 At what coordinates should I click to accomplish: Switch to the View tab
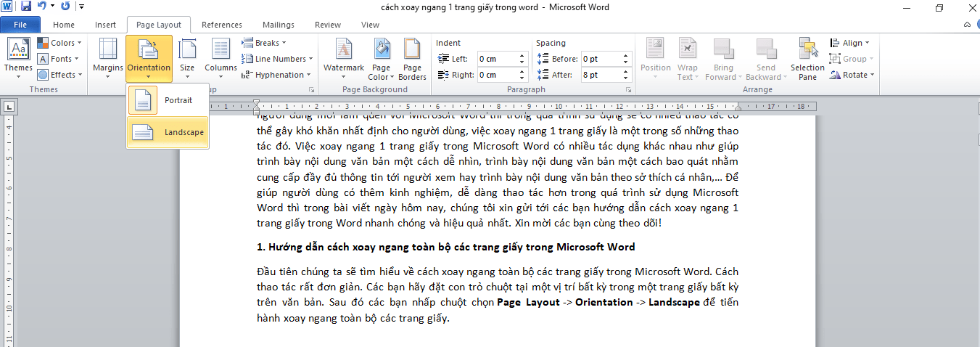[x=370, y=25]
